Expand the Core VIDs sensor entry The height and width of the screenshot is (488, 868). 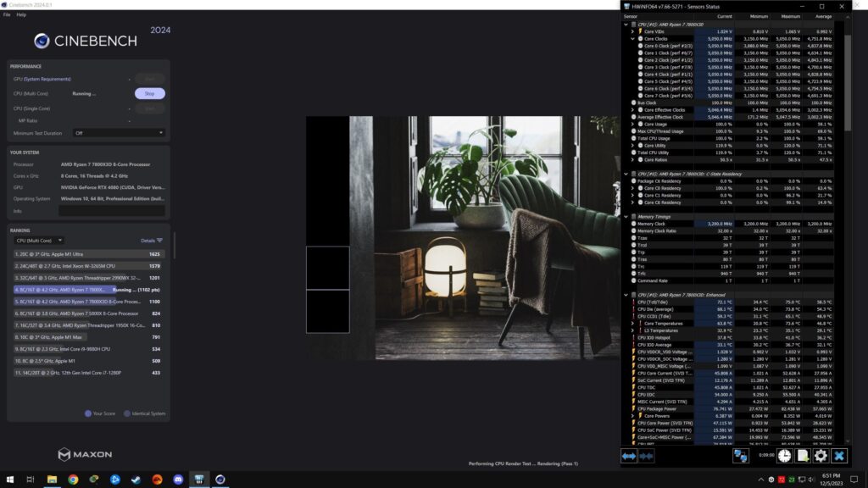click(x=632, y=31)
